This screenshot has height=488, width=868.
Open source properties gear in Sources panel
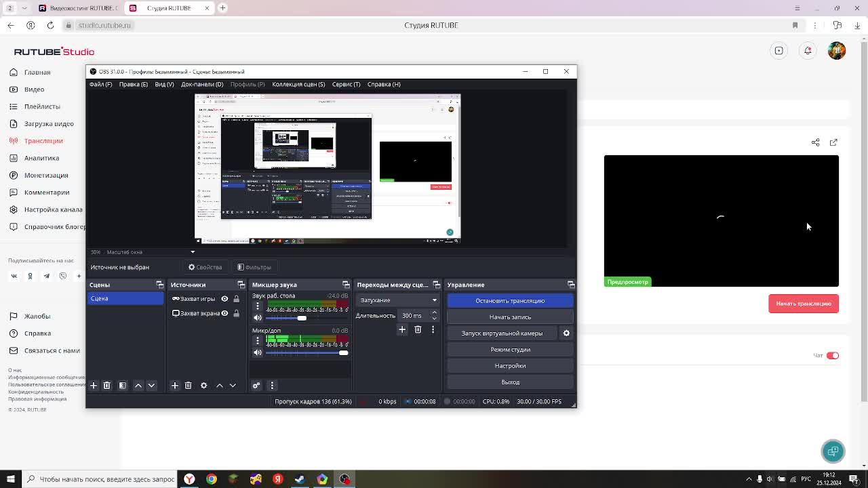click(203, 386)
